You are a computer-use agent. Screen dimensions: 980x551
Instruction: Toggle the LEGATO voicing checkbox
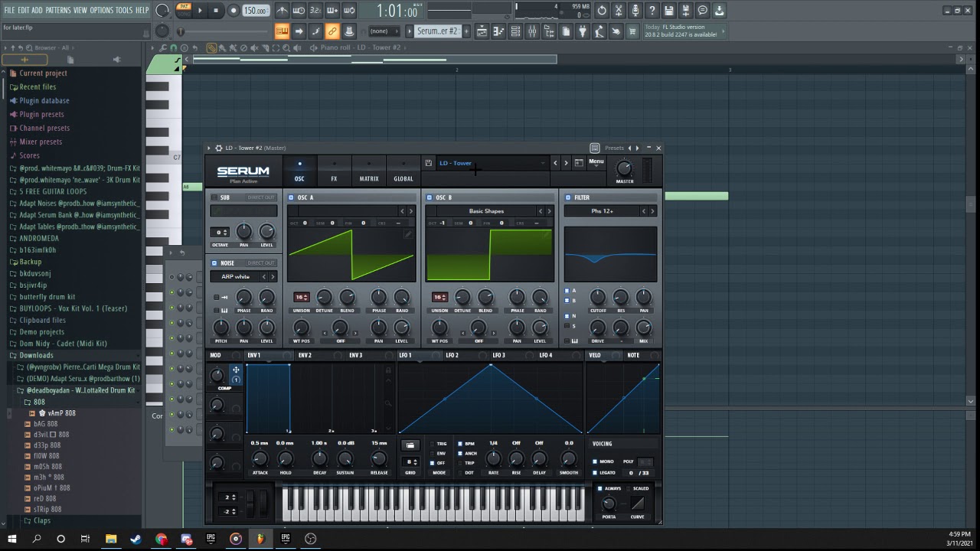click(595, 472)
